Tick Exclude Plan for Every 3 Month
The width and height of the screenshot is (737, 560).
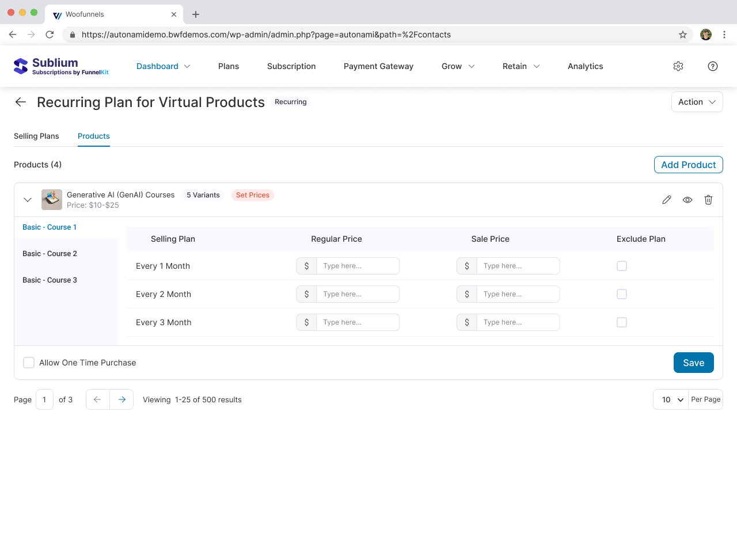[x=622, y=322]
